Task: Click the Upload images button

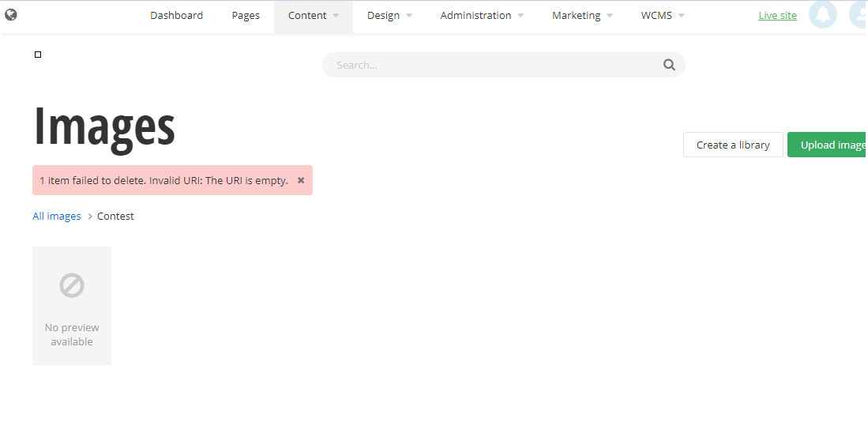Action: [x=828, y=145]
